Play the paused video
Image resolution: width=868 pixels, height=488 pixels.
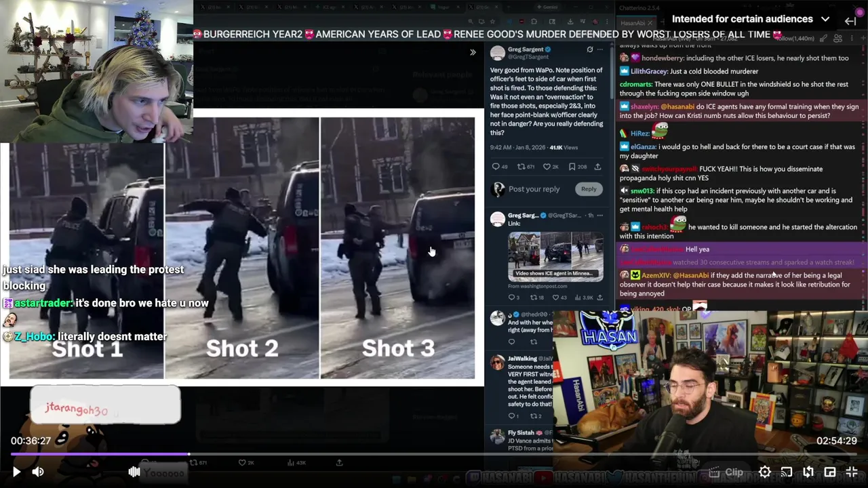coord(16,472)
